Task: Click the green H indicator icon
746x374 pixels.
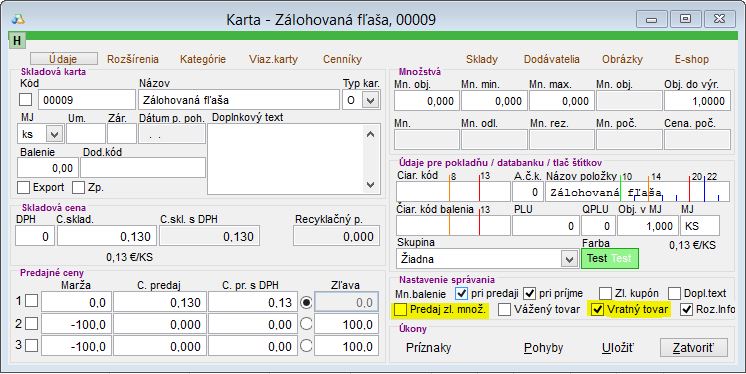Action: [17, 40]
